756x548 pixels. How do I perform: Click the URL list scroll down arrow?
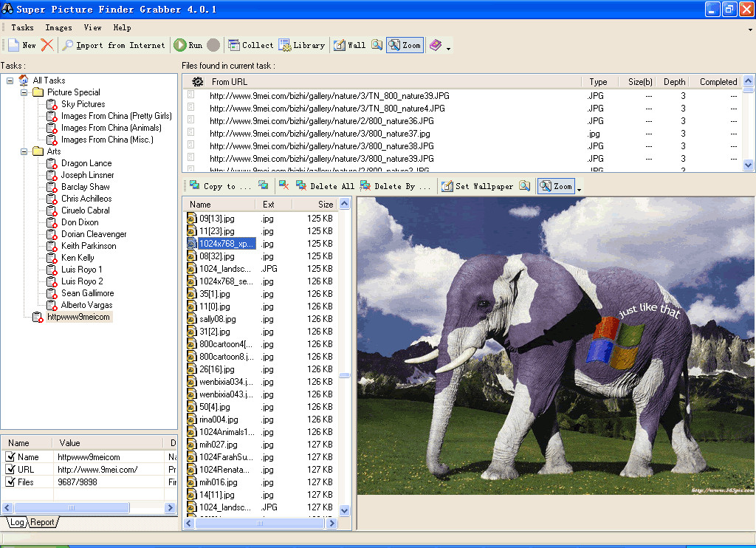(748, 165)
